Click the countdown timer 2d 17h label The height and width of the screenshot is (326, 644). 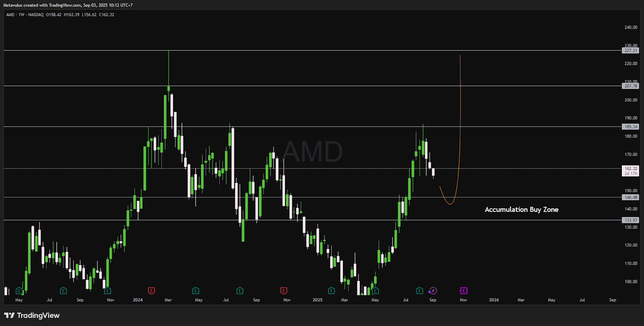pos(631,174)
